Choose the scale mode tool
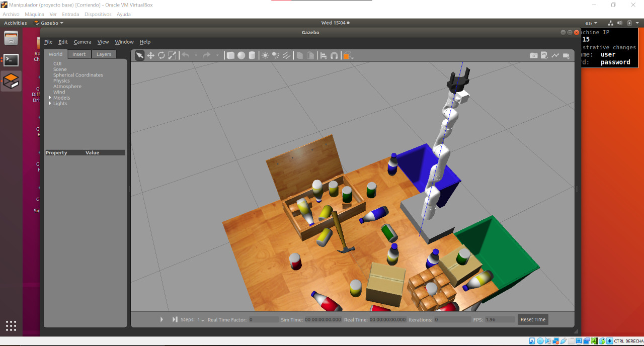This screenshot has width=644, height=346. coord(172,56)
